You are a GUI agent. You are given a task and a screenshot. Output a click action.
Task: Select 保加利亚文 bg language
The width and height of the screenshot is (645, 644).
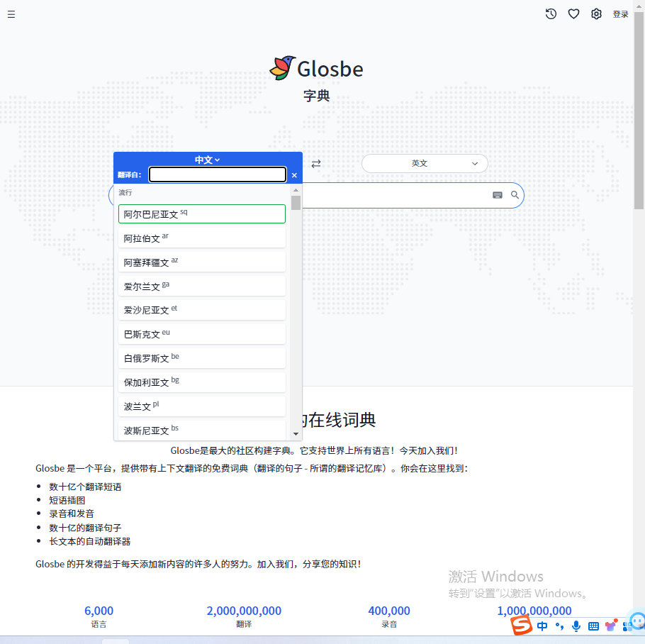[x=202, y=382]
